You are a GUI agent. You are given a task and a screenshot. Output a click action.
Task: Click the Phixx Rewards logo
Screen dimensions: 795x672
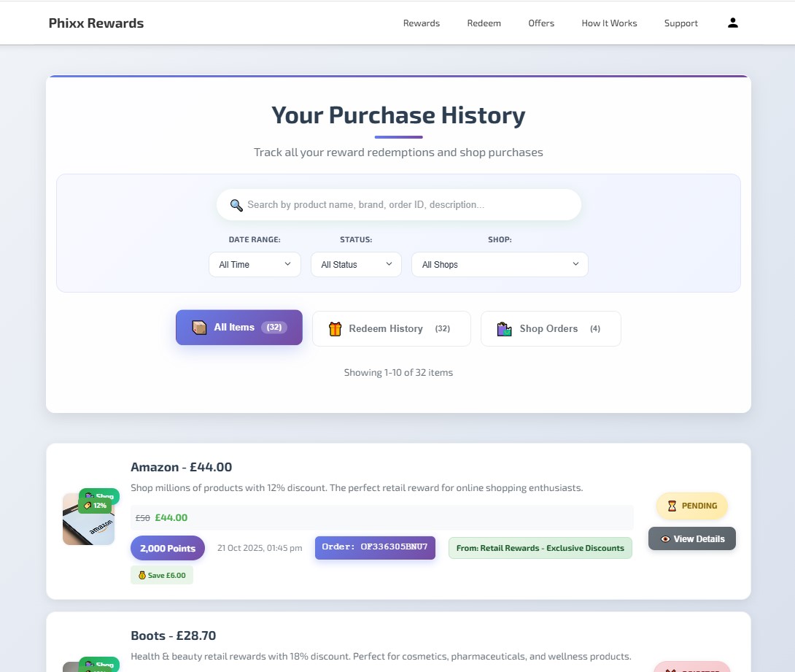[x=96, y=23]
